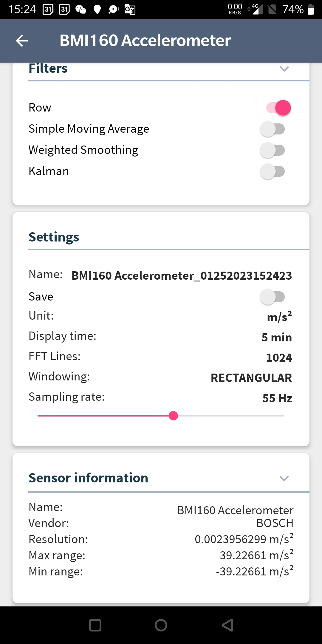Collapse the Sensor information chevron
The height and width of the screenshot is (644, 322).
[x=284, y=479]
